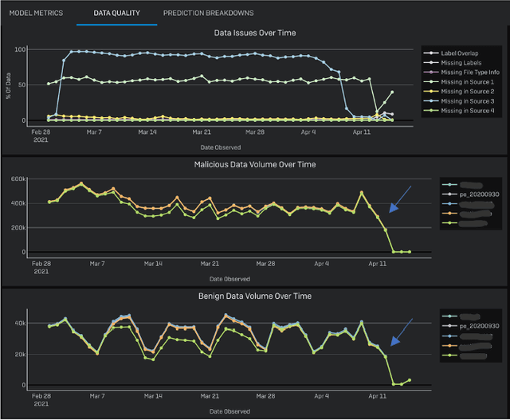Toggle Label Overlap series in legend
The width and height of the screenshot is (510, 420).
pyautogui.click(x=464, y=51)
